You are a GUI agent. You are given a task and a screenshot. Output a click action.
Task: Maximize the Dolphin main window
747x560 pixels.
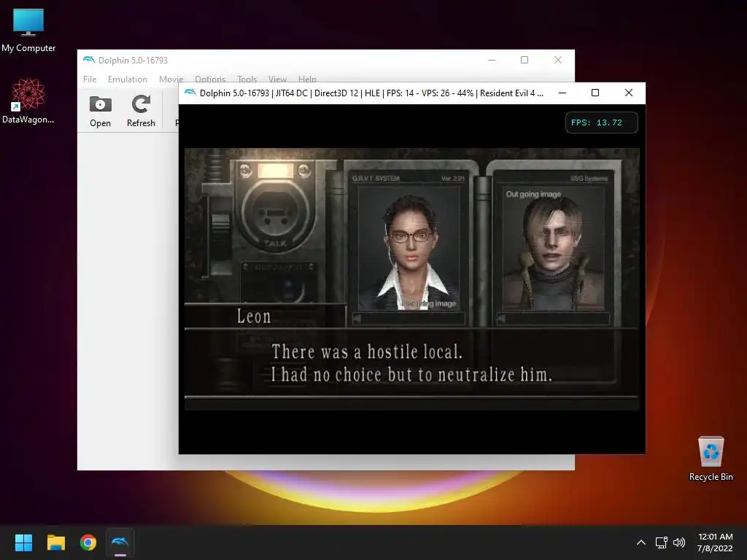525,60
